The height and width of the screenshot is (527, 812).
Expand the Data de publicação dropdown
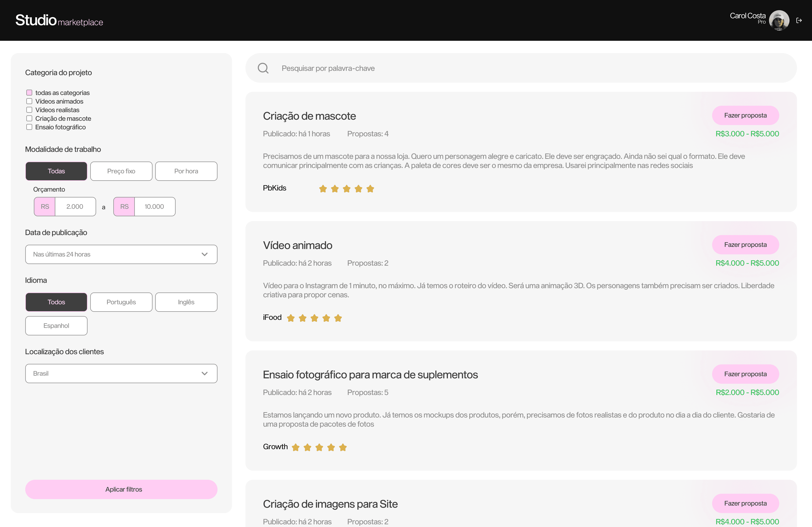point(121,254)
